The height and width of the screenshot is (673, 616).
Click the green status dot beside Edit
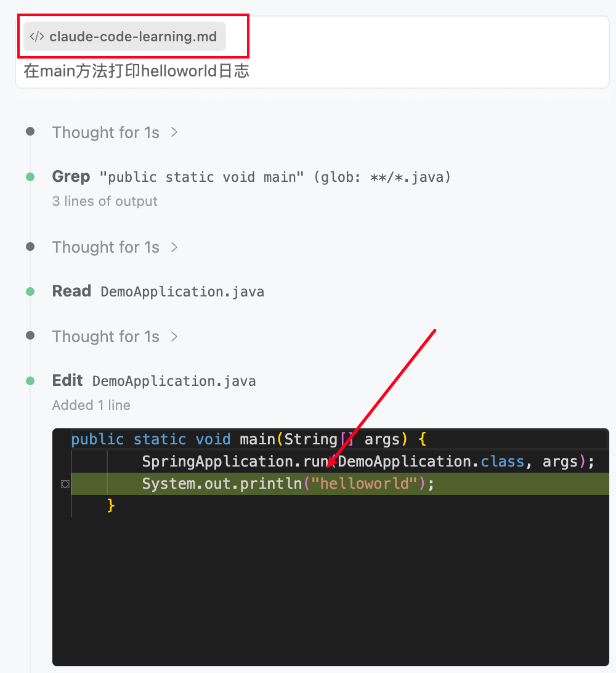(30, 381)
